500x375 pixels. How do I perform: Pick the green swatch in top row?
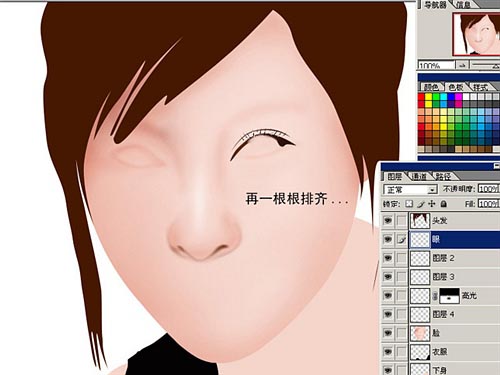(x=436, y=97)
